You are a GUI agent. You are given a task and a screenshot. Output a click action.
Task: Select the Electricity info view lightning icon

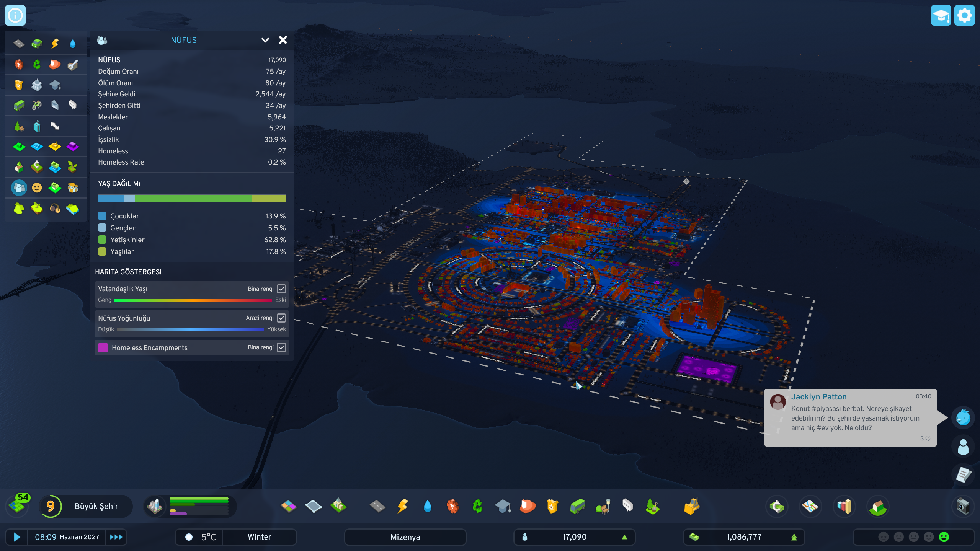(x=55, y=44)
